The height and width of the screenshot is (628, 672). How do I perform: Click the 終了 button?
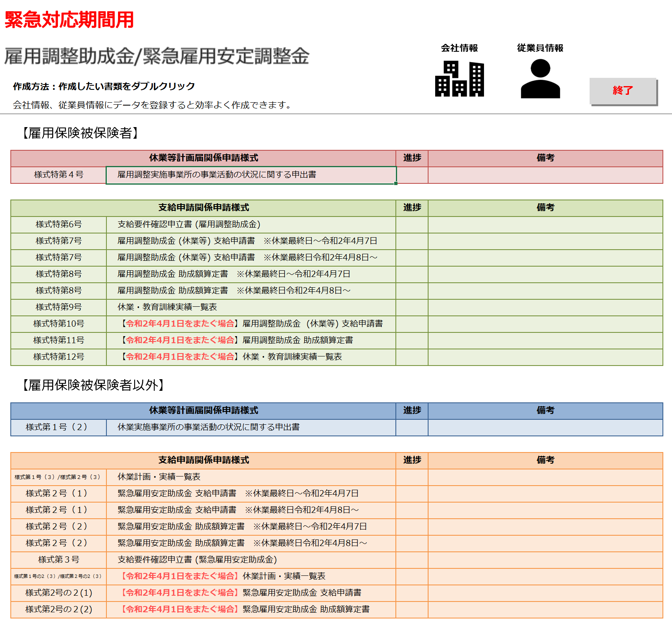tap(623, 91)
